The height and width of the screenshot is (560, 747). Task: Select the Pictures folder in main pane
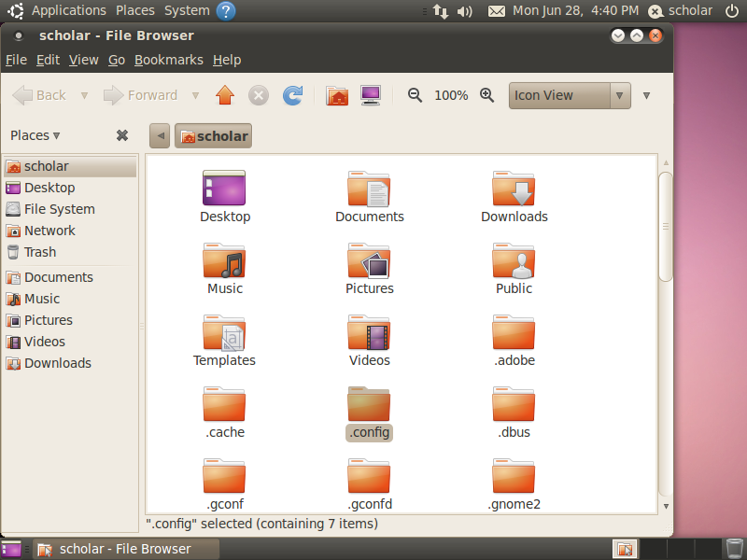pyautogui.click(x=369, y=269)
